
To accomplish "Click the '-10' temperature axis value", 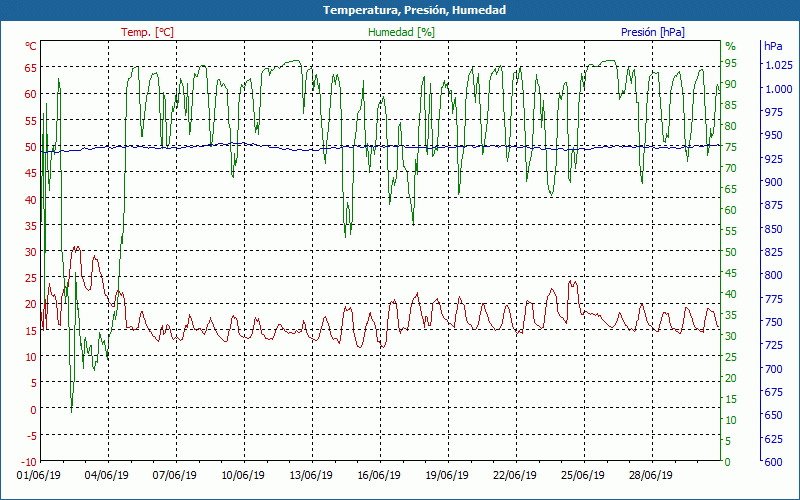I will pyautogui.click(x=29, y=462).
